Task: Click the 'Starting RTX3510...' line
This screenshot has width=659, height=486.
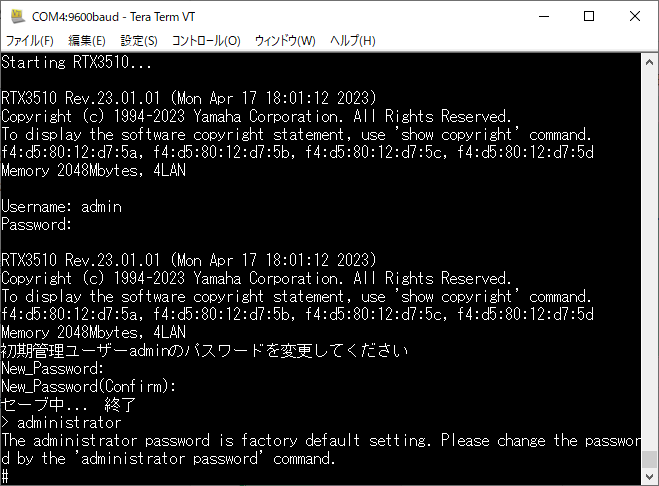Action: (77, 63)
